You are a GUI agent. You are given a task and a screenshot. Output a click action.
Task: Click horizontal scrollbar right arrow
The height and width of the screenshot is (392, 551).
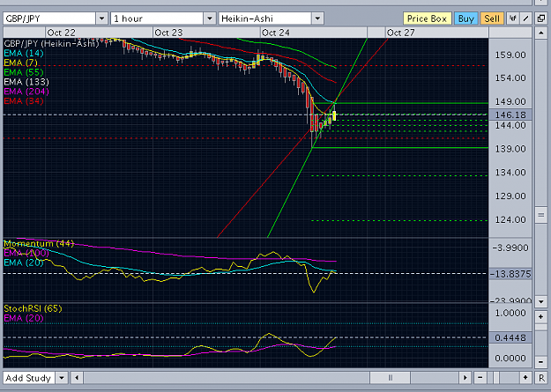pos(465,378)
